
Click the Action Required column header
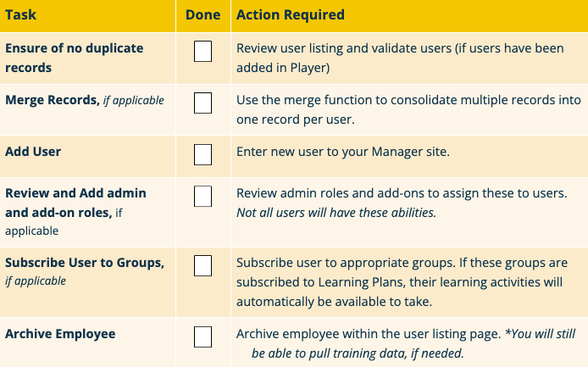coord(291,15)
